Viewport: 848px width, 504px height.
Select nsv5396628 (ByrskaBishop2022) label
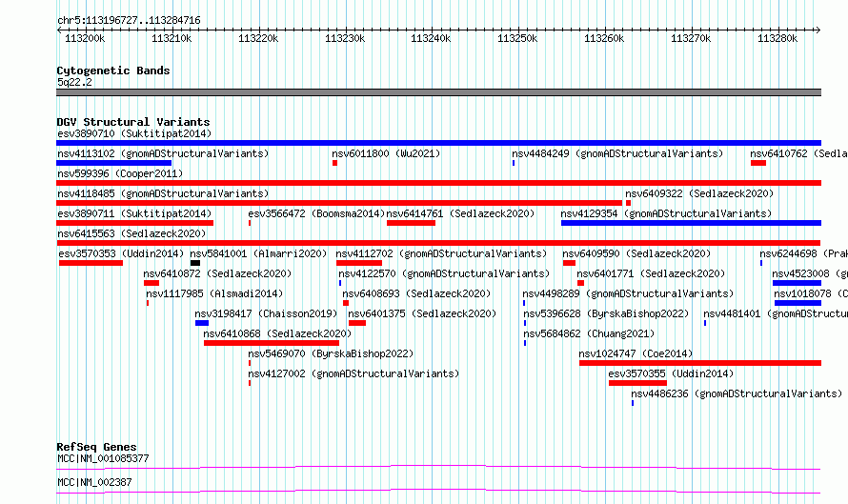point(606,313)
